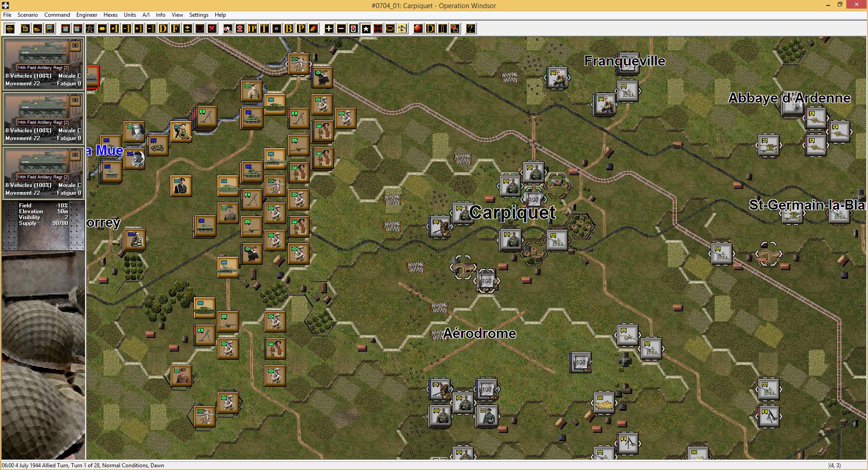Click the toolbar D icon left of the bullet
This screenshot has width=868, height=470.
(430, 29)
